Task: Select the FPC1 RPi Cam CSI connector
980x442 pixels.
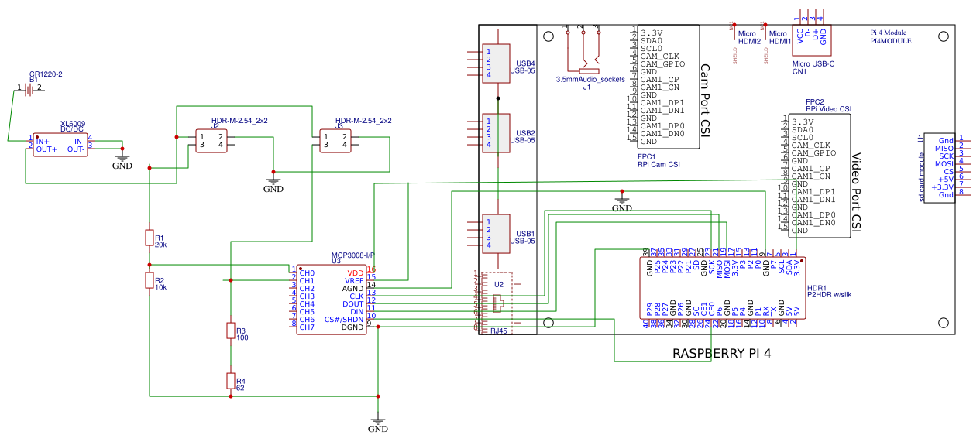Action: (668, 87)
